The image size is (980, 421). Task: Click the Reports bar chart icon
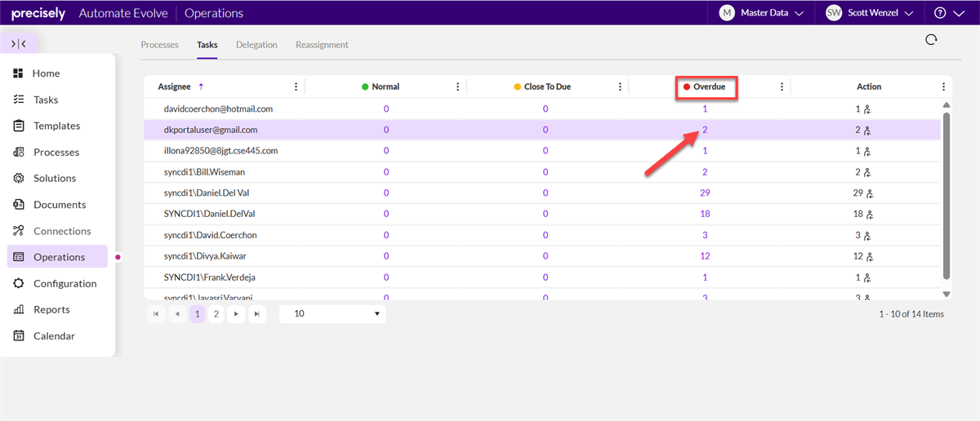pyautogui.click(x=18, y=309)
